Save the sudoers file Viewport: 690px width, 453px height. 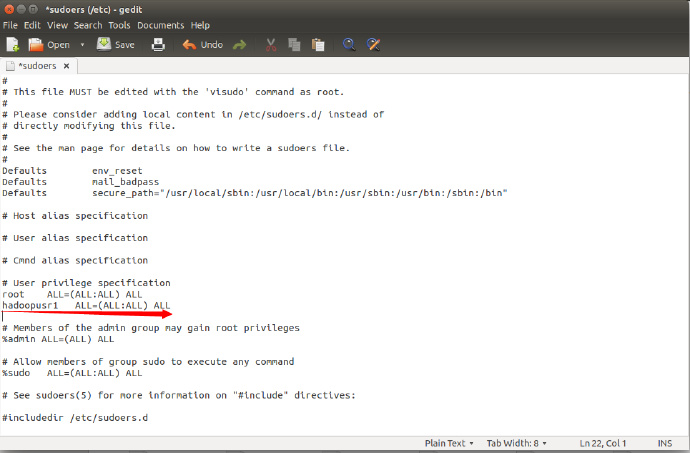[116, 44]
